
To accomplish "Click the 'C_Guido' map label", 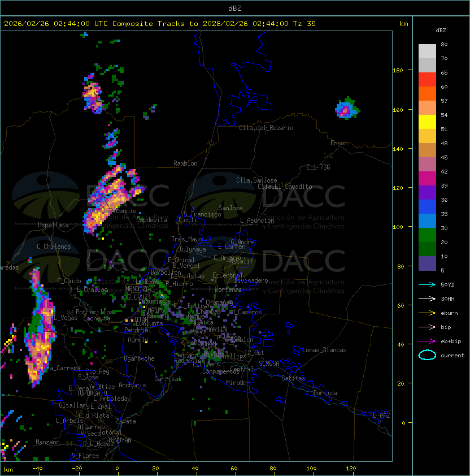I will (x=69, y=281).
